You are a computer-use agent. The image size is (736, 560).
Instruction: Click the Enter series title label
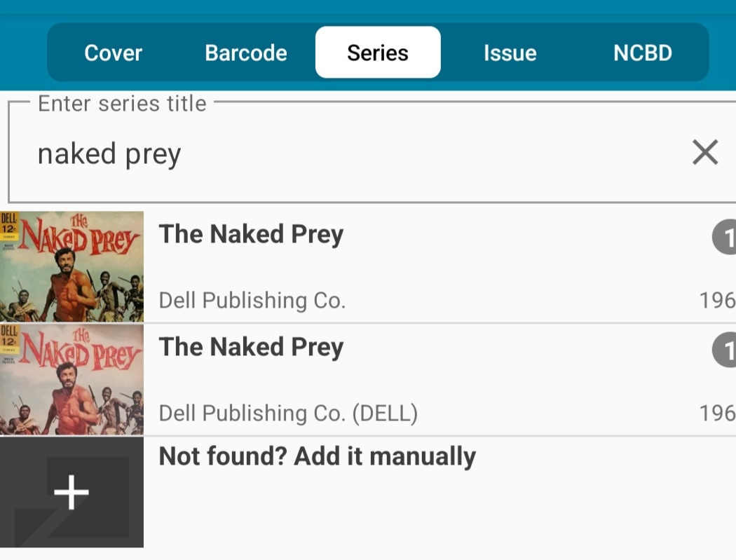pyautogui.click(x=122, y=103)
